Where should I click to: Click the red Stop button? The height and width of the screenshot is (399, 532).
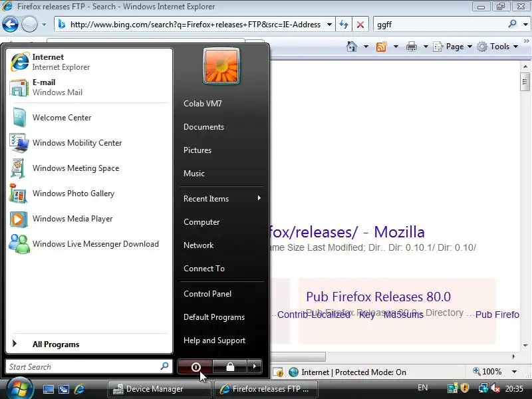(x=360, y=25)
